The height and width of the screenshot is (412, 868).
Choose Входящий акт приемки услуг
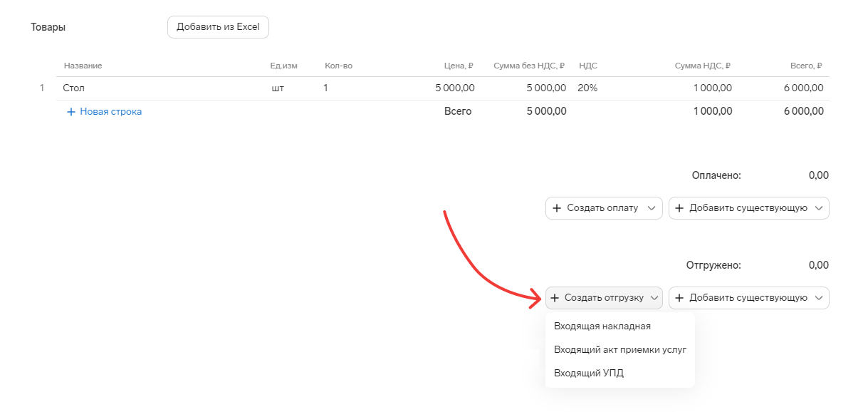pos(619,349)
